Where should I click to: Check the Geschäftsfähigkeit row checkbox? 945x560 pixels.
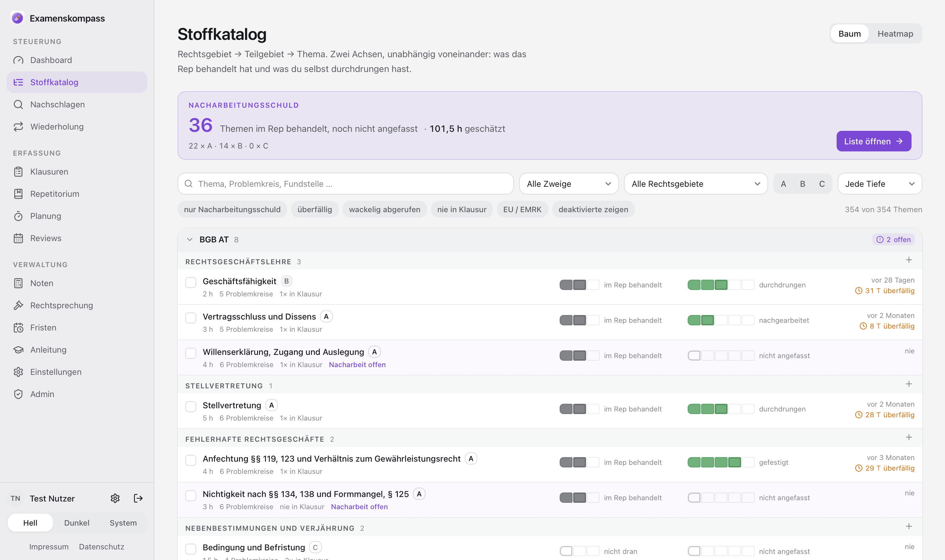pos(191,282)
